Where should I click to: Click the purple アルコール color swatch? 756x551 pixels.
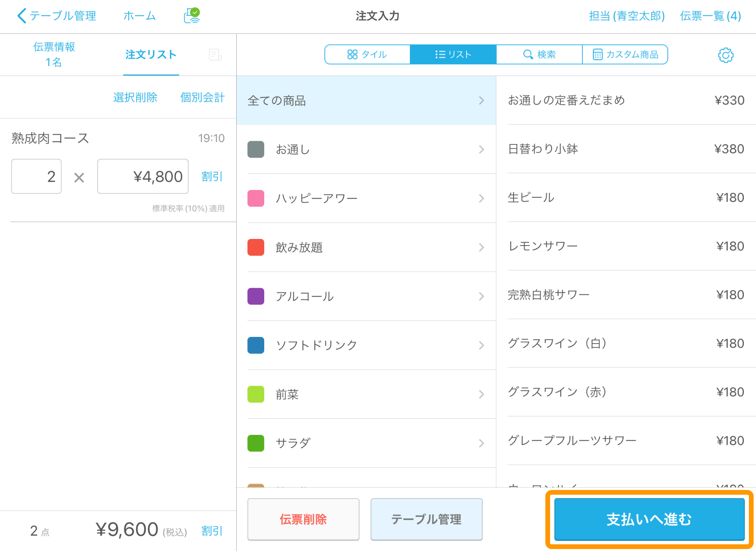(256, 296)
